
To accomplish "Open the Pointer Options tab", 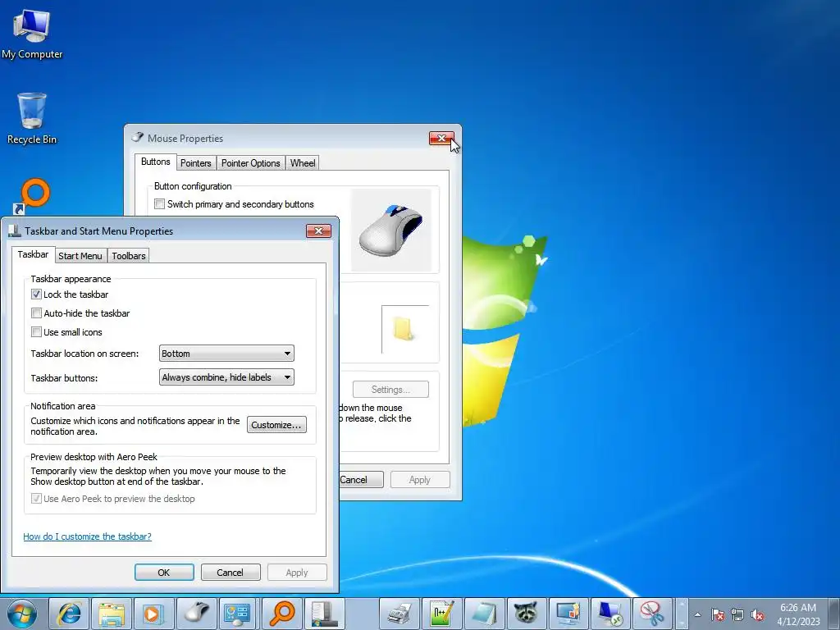I will 251,163.
